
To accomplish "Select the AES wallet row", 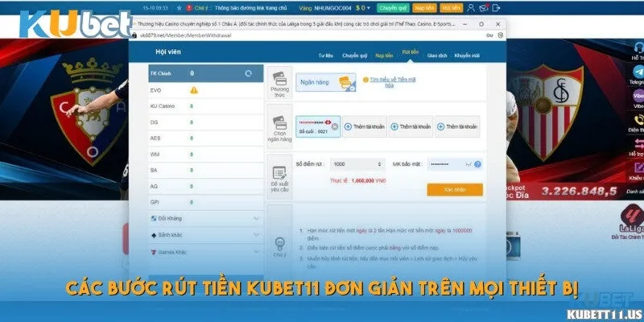I will click(206, 138).
